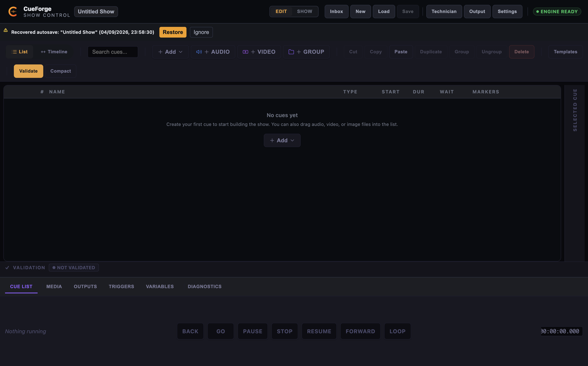
Task: Click the Validate button
Action: (28, 71)
